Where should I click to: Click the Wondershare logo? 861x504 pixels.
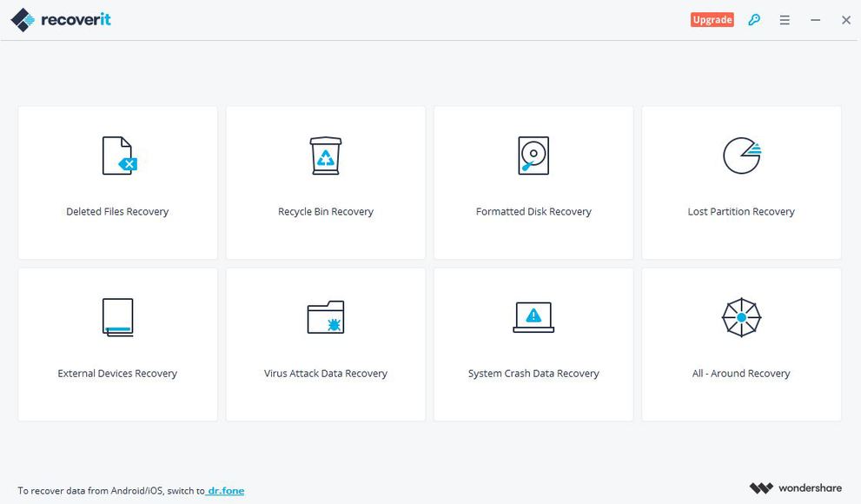(796, 487)
